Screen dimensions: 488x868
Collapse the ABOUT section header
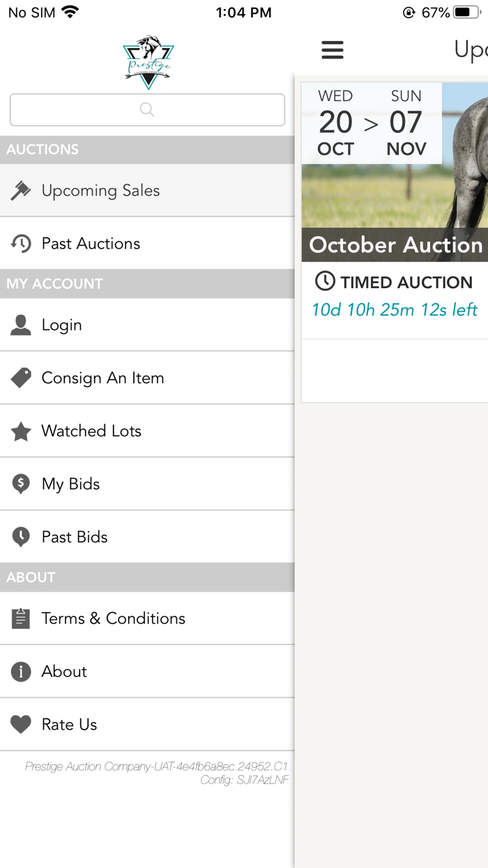[146, 577]
